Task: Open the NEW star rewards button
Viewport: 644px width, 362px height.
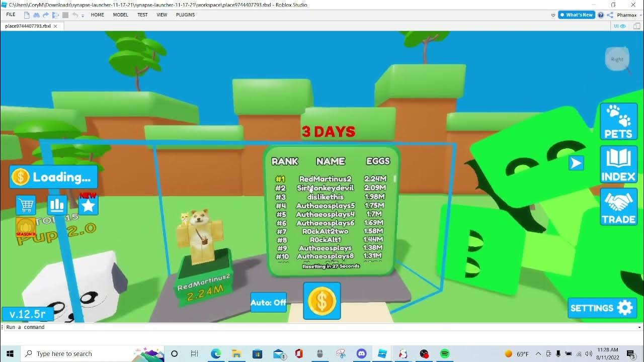Action: [x=88, y=205]
